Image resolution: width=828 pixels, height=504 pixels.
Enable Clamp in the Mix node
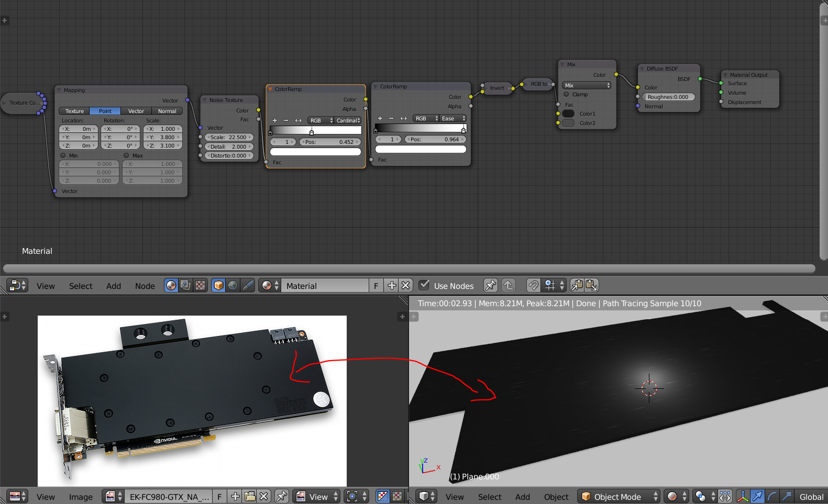[x=566, y=94]
